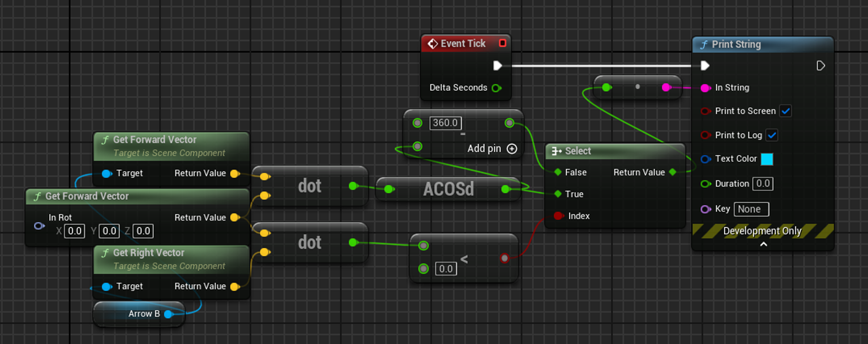Click the Print to Screen pin
This screenshot has width=868, height=344.
[705, 111]
